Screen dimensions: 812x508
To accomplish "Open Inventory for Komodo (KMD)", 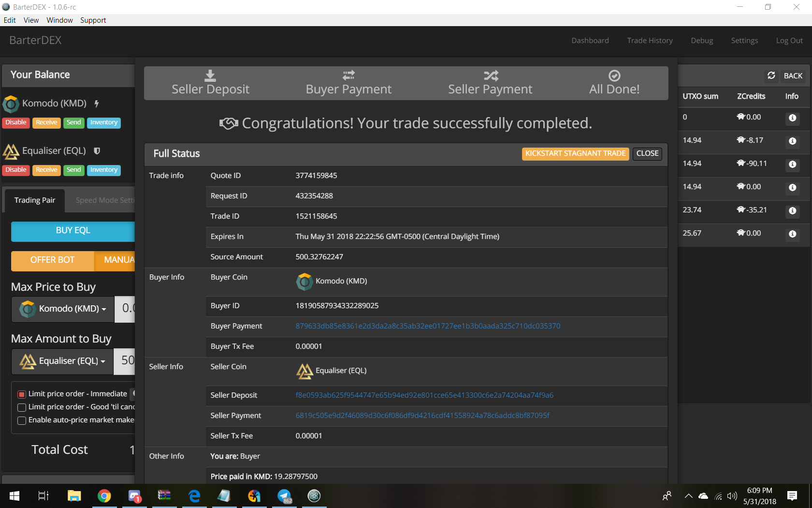I will tap(104, 123).
